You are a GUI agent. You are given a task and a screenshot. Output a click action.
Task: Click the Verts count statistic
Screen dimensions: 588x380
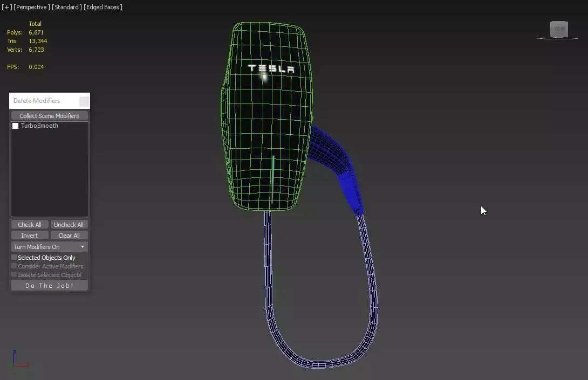point(25,50)
